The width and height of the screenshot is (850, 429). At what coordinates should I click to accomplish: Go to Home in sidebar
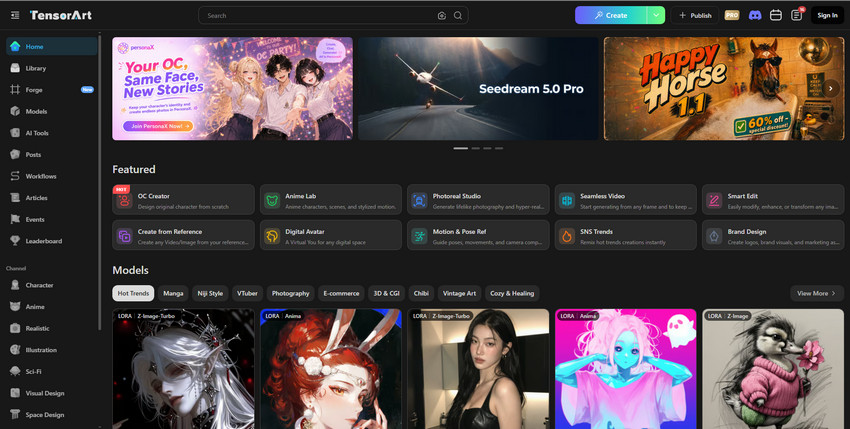51,47
